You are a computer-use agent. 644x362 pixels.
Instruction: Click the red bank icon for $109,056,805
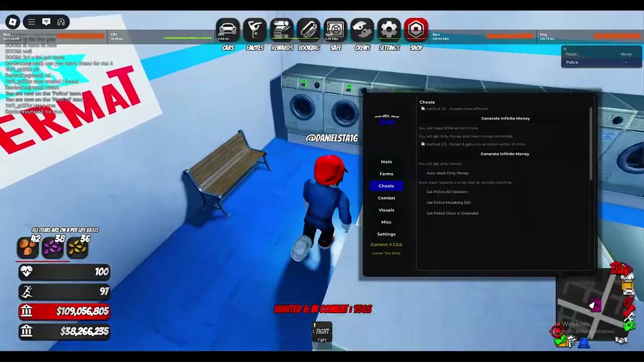pyautogui.click(x=27, y=311)
